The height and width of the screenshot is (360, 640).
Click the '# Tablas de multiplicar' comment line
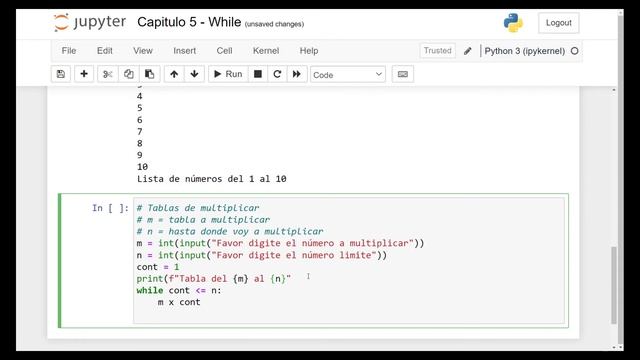point(198,208)
